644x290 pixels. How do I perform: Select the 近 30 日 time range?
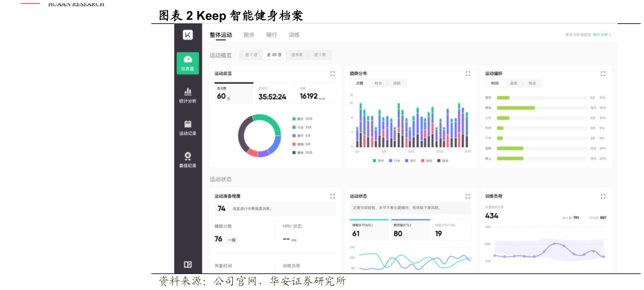pyautogui.click(x=274, y=55)
